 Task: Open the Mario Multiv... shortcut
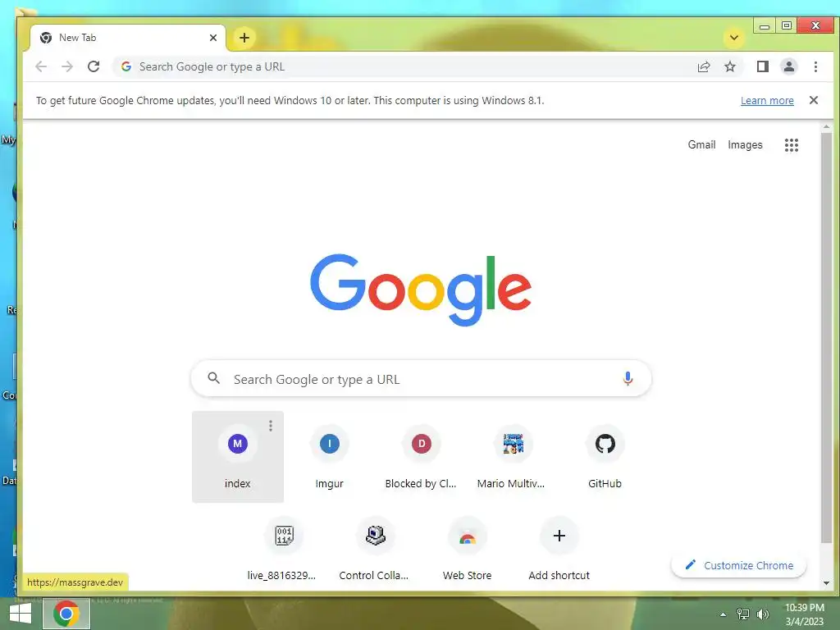click(513, 456)
